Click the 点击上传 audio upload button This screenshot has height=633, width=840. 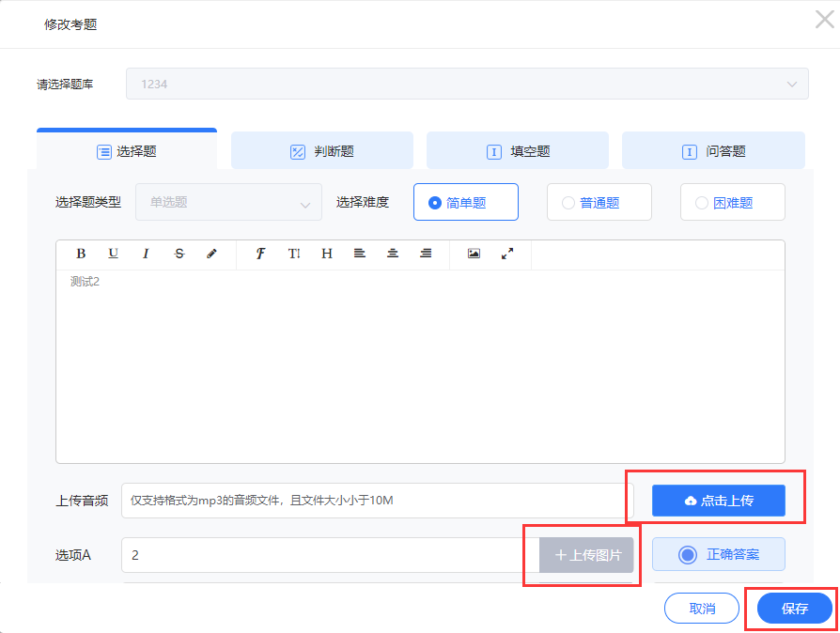coord(718,501)
